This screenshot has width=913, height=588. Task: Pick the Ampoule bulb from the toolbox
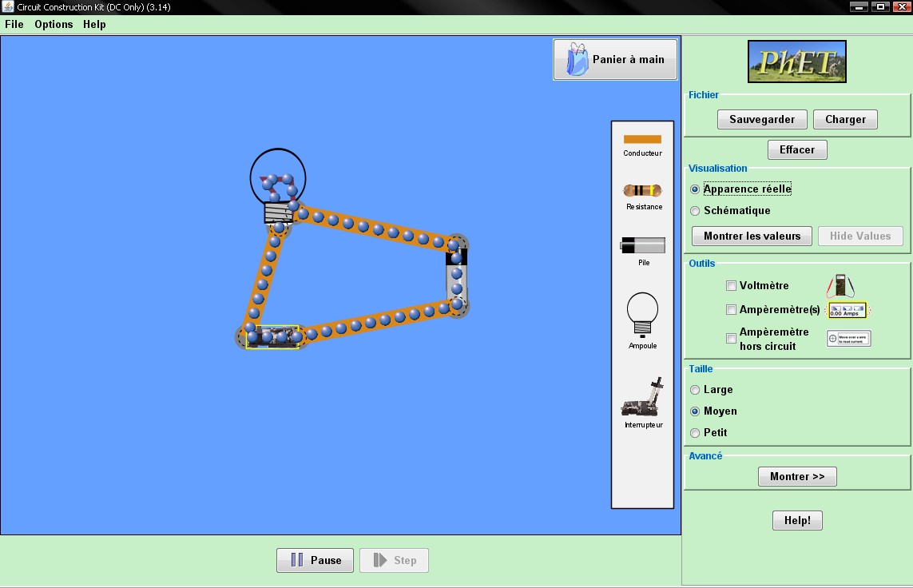point(642,315)
